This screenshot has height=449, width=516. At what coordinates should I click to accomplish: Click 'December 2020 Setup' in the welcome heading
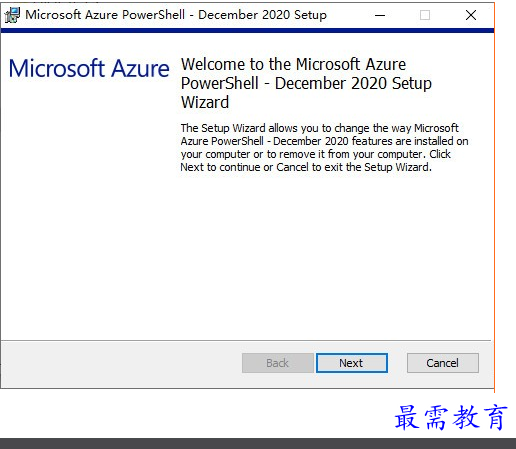[353, 83]
